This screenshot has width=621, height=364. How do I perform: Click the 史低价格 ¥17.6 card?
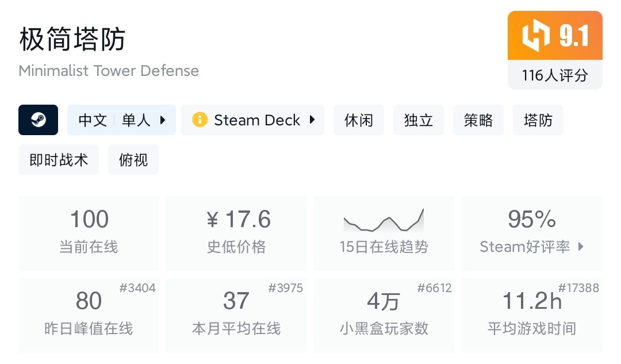(236, 233)
